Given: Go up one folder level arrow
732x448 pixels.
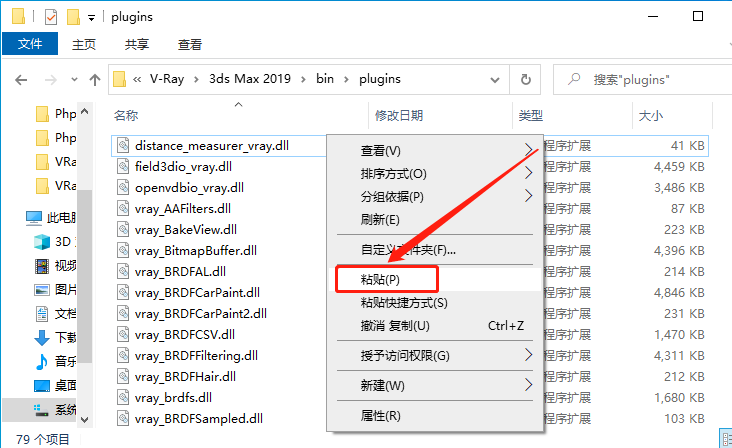Looking at the screenshot, I should click(x=95, y=80).
